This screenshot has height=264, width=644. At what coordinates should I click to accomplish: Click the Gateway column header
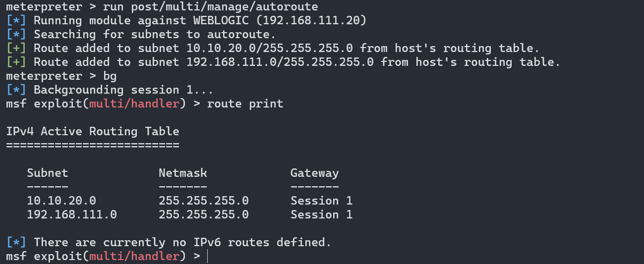(314, 173)
